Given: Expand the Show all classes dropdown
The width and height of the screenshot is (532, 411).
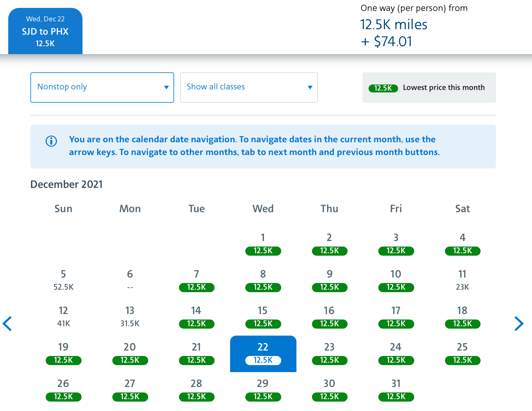Looking at the screenshot, I should click(x=249, y=88).
